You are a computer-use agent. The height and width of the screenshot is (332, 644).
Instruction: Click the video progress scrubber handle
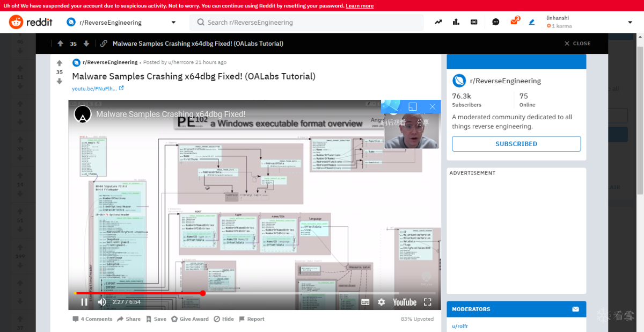[203, 293]
